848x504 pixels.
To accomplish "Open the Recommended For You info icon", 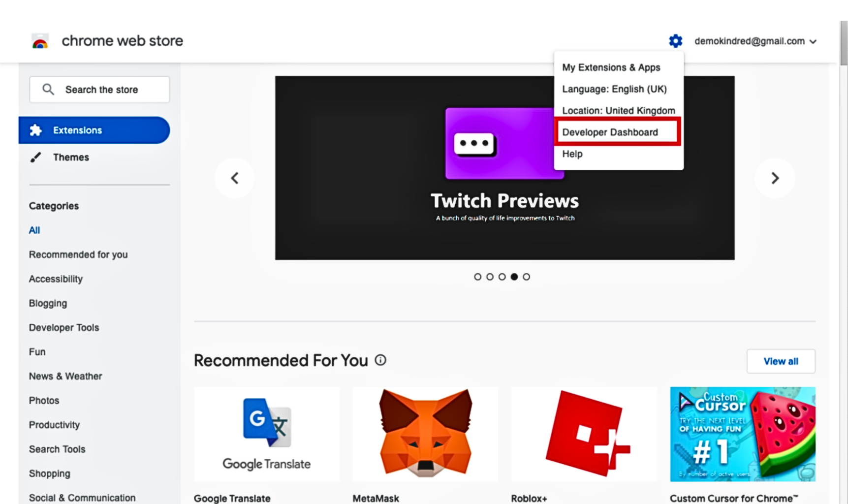I will coord(380,360).
